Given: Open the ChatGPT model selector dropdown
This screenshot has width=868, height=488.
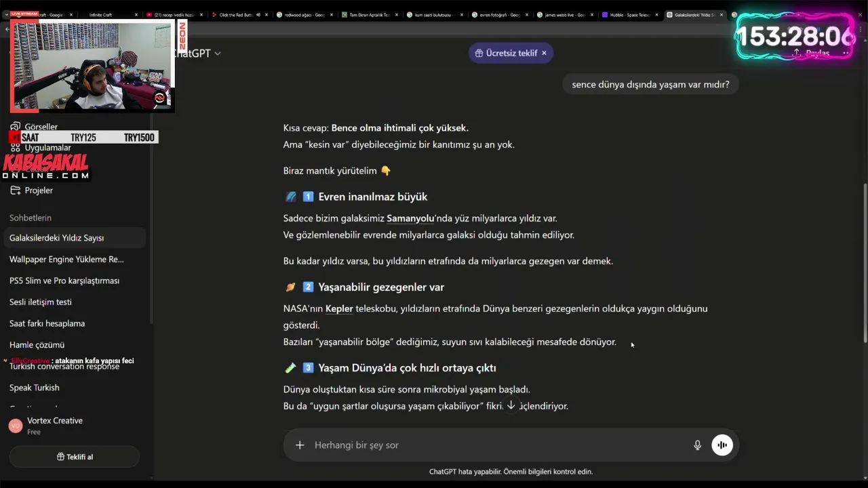Looking at the screenshot, I should pos(197,53).
